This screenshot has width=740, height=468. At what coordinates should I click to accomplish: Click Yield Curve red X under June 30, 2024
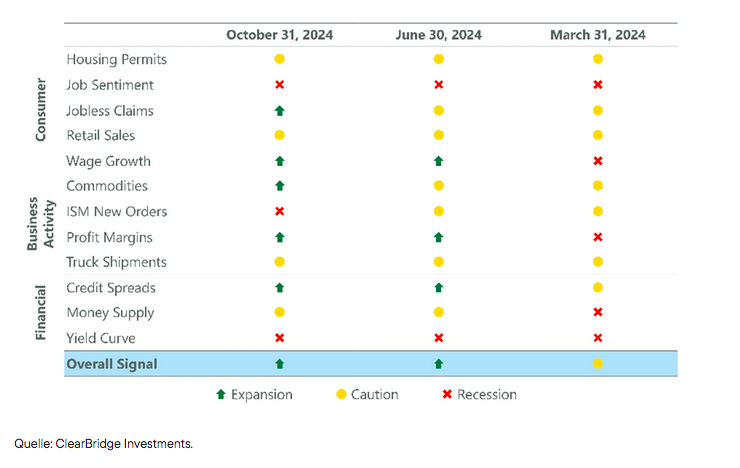click(x=438, y=339)
